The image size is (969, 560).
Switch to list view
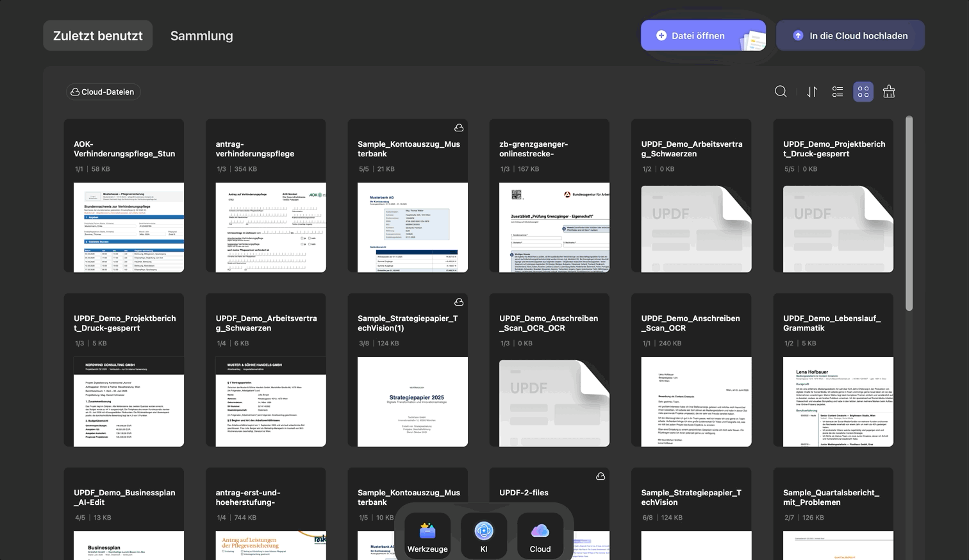coord(838,92)
